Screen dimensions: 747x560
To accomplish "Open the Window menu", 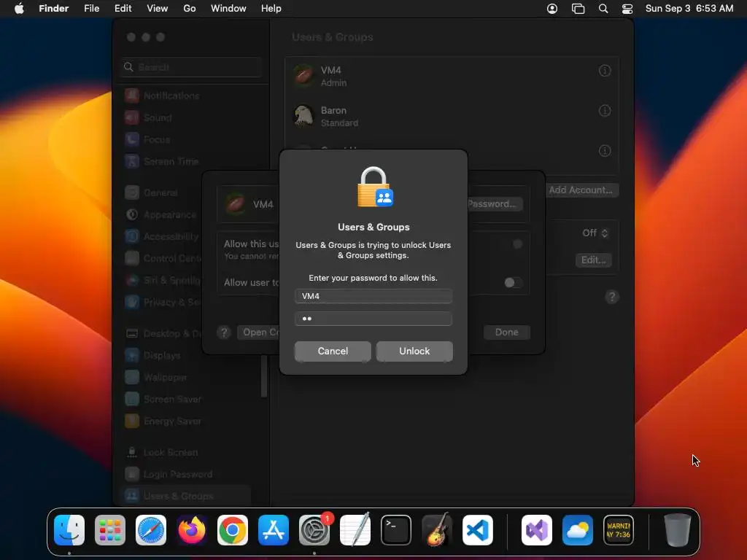I will (228, 9).
